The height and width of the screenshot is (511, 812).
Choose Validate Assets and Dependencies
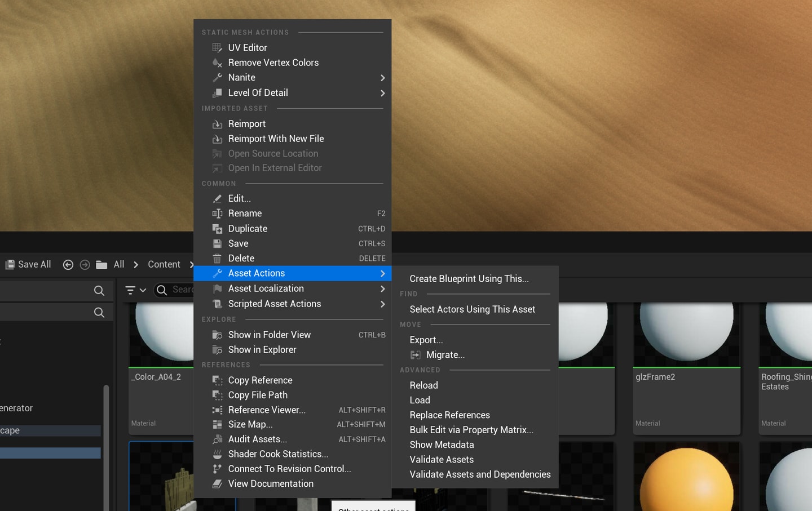pyautogui.click(x=480, y=474)
